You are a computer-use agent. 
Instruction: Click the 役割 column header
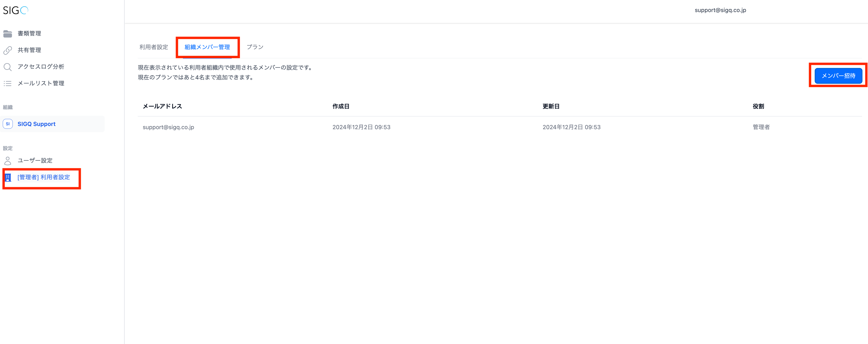[758, 106]
